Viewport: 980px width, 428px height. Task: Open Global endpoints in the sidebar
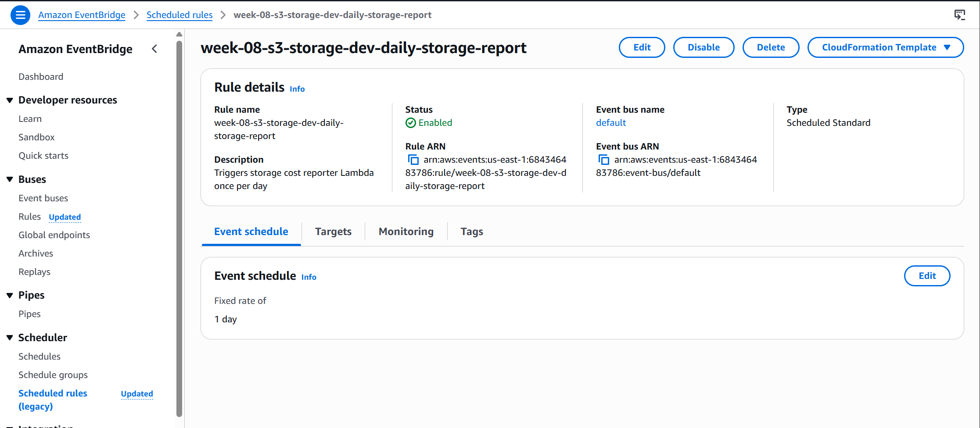click(x=54, y=235)
